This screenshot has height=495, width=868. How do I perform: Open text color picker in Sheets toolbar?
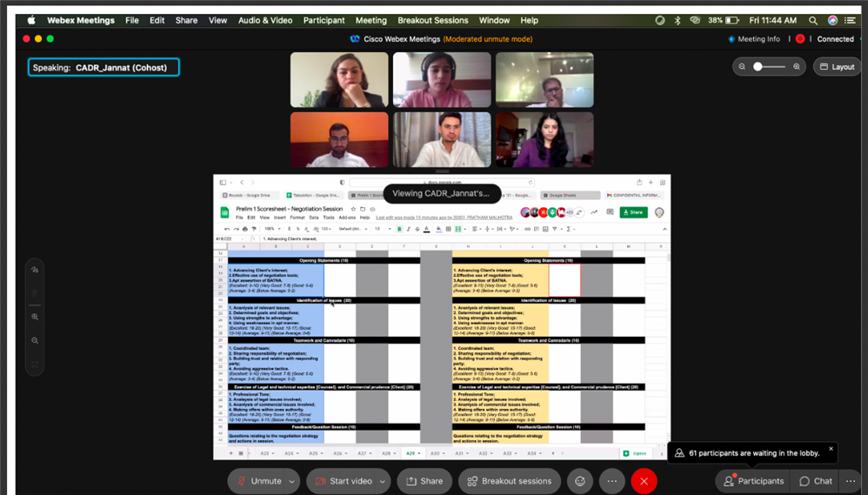[x=426, y=229]
